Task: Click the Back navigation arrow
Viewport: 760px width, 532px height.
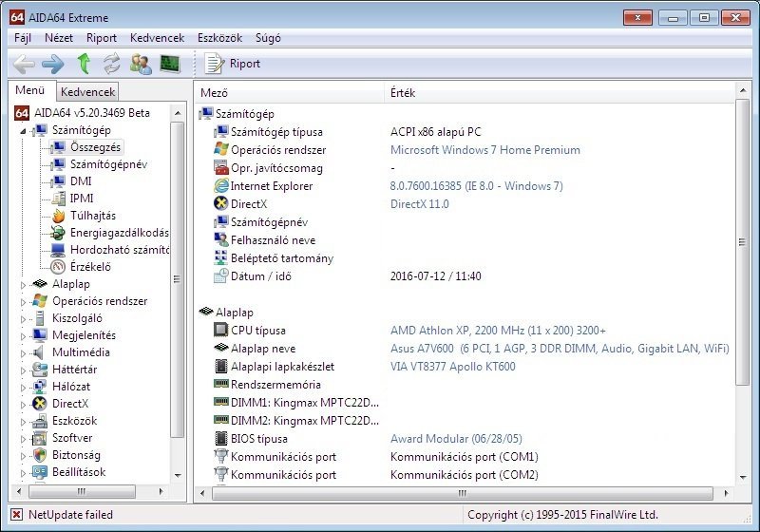Action: point(25,64)
